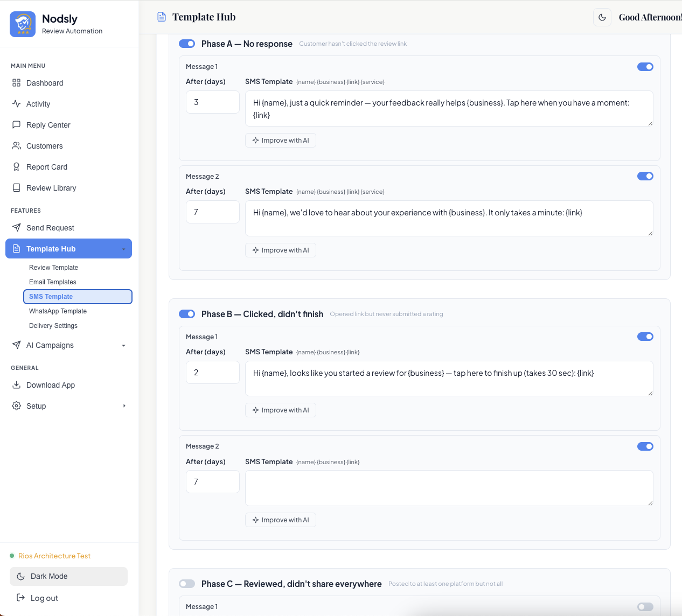Click Phase A Message 2 SMS text area
Image resolution: width=682 pixels, height=616 pixels.
[449, 218]
